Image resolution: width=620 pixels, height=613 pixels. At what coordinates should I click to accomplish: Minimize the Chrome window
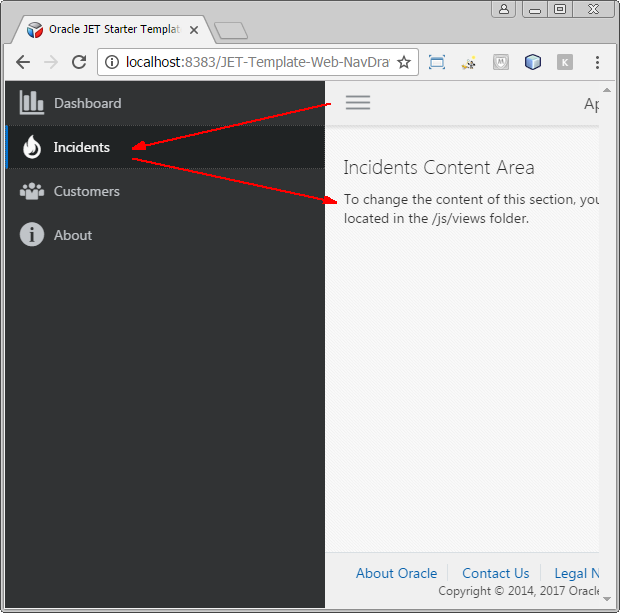pos(535,9)
